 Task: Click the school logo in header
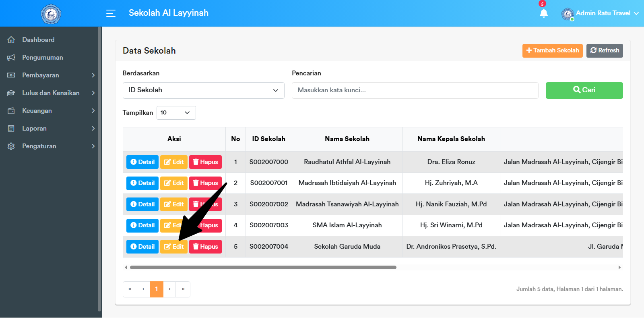(51, 14)
